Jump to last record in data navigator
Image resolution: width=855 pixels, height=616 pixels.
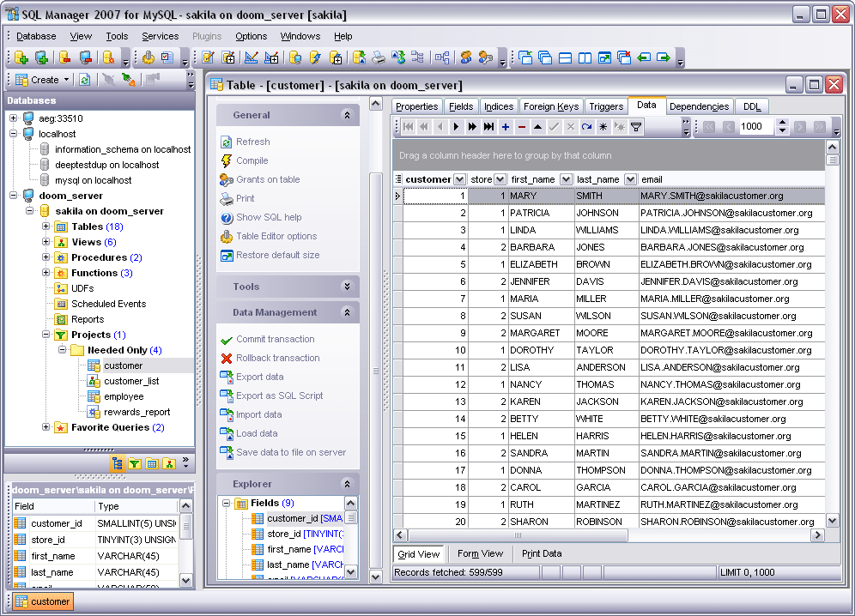click(489, 127)
